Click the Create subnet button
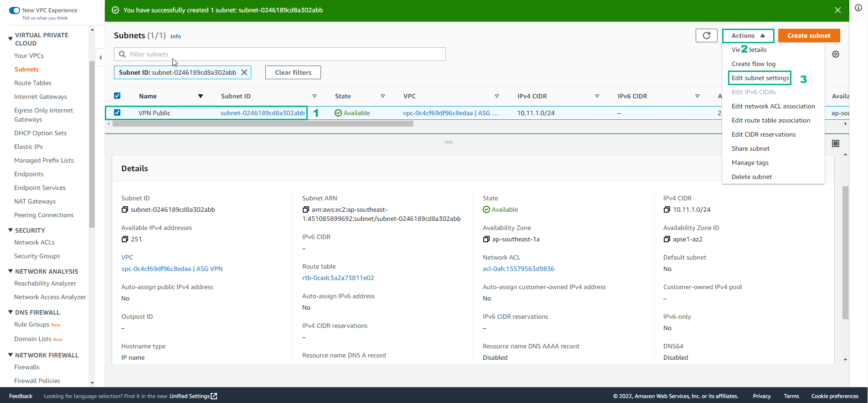This screenshot has height=403, width=868. (x=809, y=36)
